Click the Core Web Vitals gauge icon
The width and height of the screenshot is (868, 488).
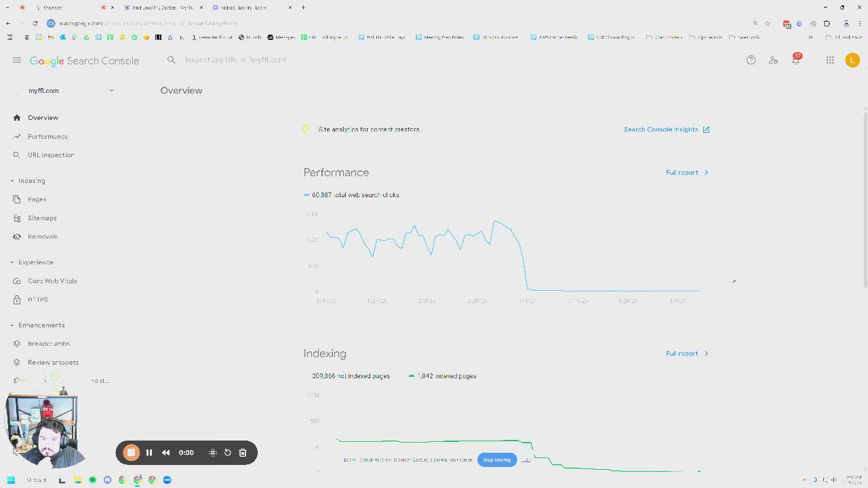click(x=17, y=281)
